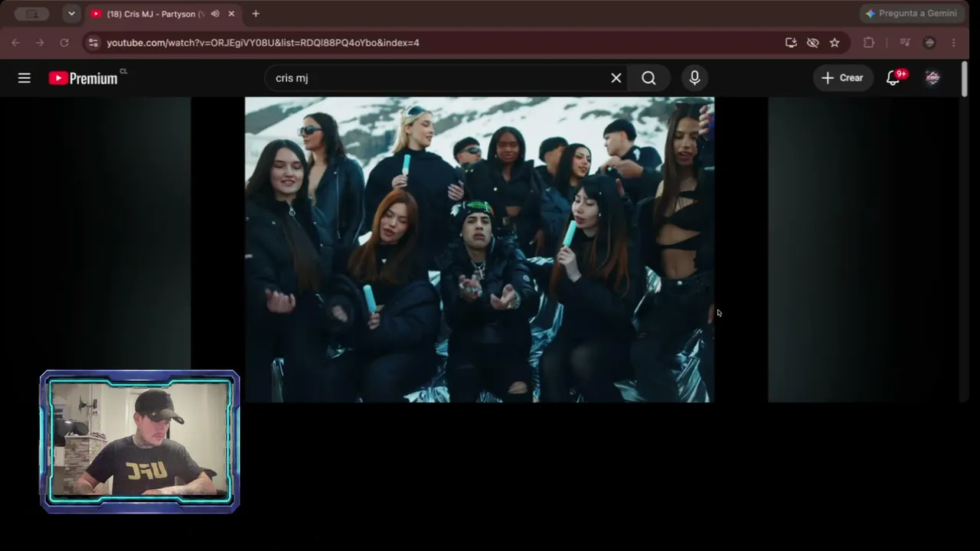The height and width of the screenshot is (551, 980).
Task: Click the Pregunta a Gemini button
Action: coord(911,14)
